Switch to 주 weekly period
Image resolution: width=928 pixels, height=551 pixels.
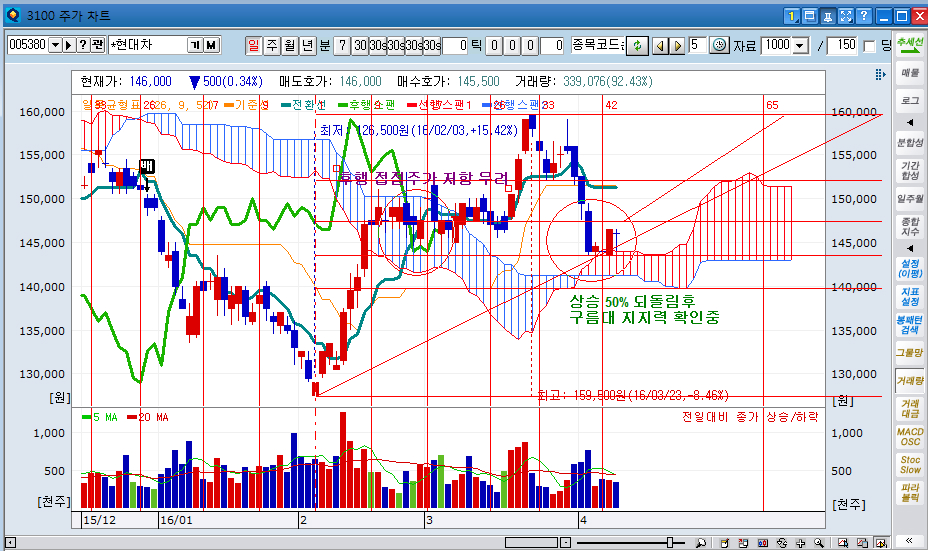coord(271,45)
